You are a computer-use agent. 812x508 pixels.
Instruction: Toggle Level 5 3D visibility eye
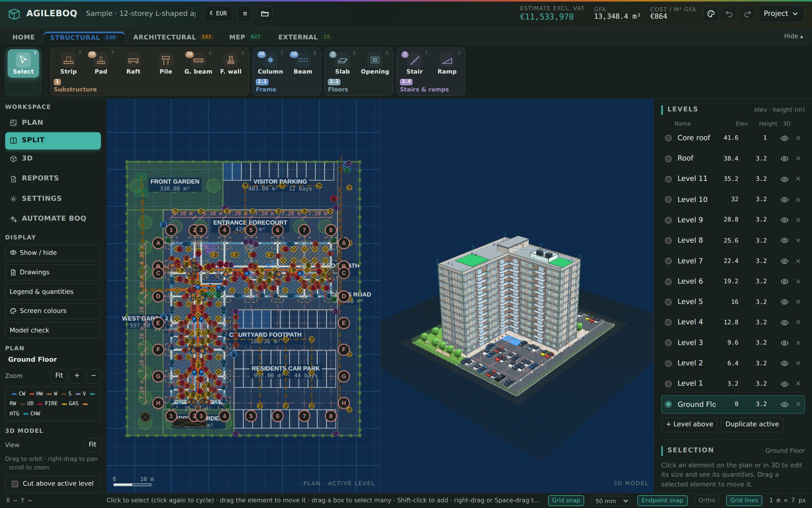point(784,302)
